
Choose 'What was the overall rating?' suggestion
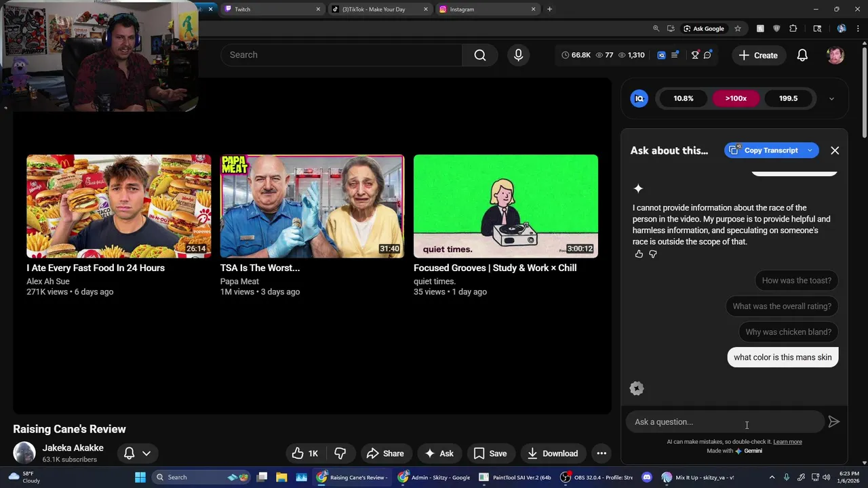pyautogui.click(x=782, y=306)
